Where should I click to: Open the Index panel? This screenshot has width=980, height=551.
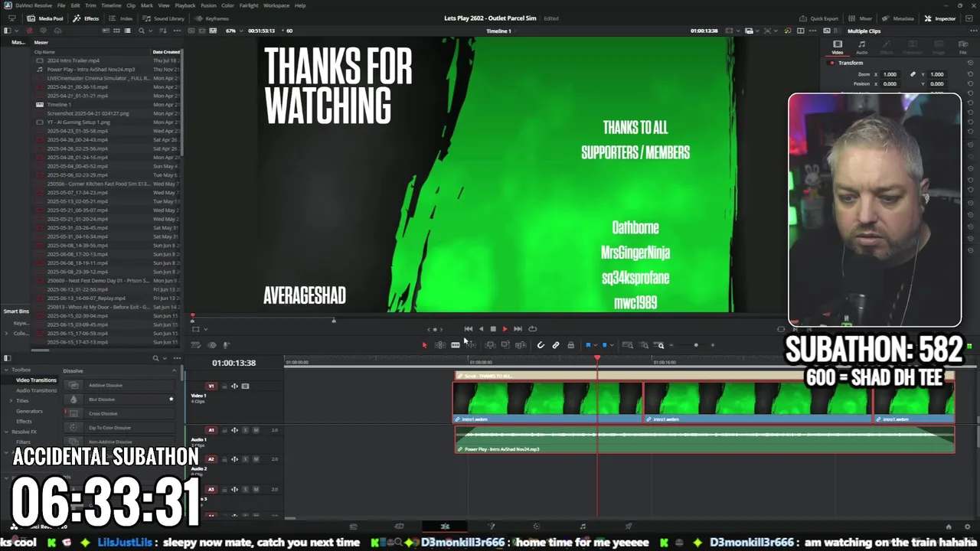tap(121, 18)
